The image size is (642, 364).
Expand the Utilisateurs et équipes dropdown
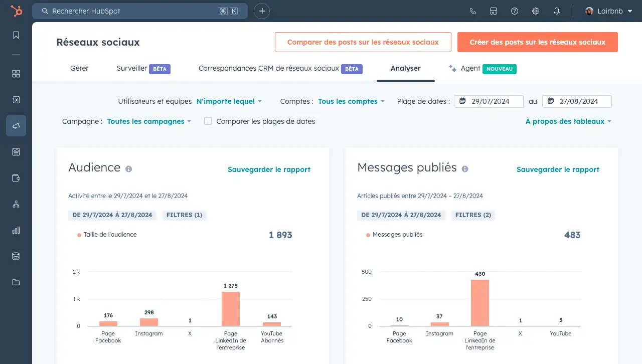tap(229, 101)
